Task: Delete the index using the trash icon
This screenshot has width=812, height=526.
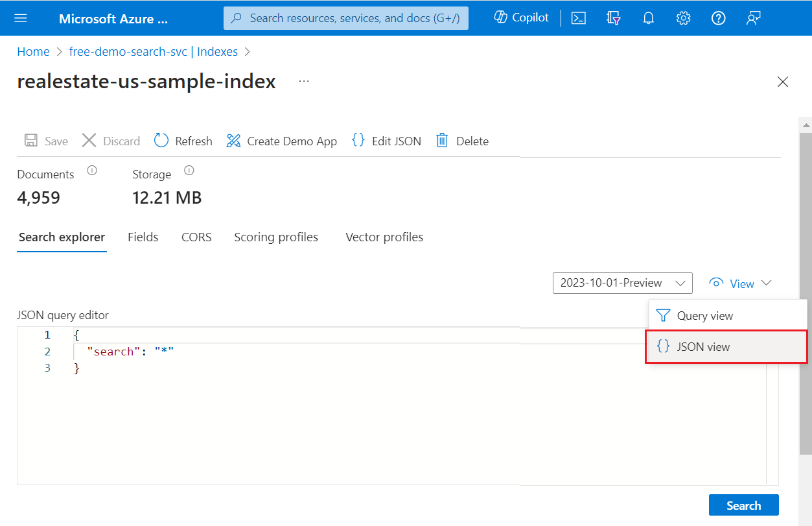Action: pyautogui.click(x=462, y=141)
